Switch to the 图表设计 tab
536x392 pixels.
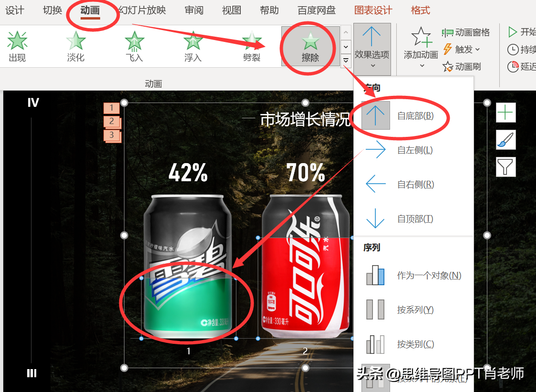pos(373,10)
